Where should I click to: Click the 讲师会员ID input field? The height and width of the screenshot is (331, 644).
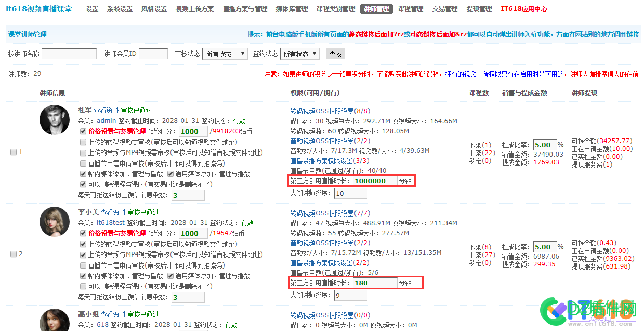153,54
